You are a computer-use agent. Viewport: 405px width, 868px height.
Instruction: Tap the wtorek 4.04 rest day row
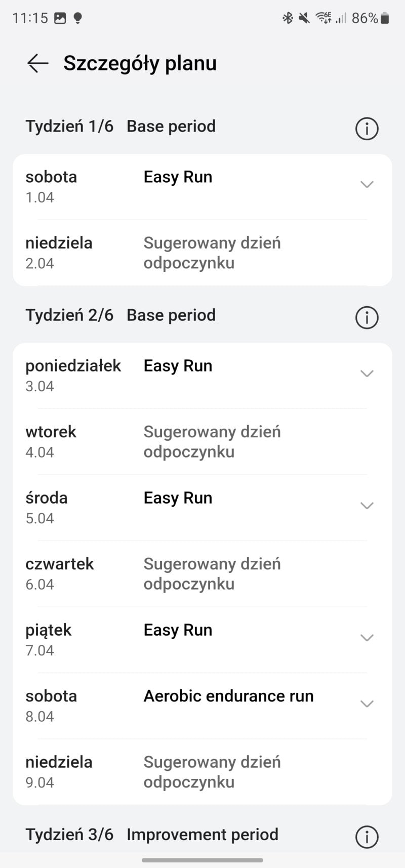[202, 442]
